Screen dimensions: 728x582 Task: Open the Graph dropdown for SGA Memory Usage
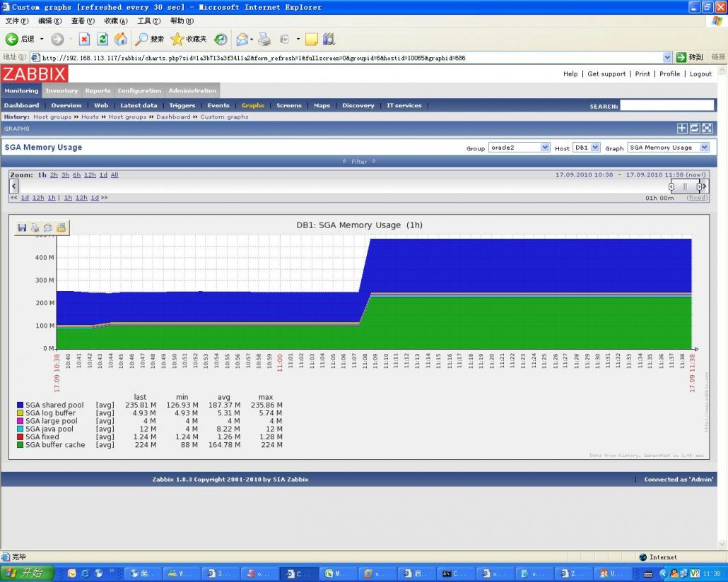pos(668,148)
